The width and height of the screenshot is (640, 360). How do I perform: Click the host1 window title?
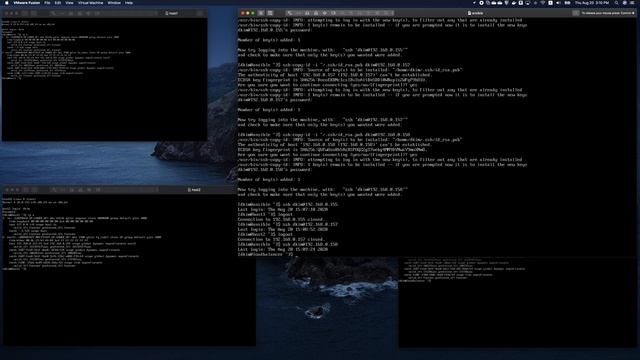(171, 13)
